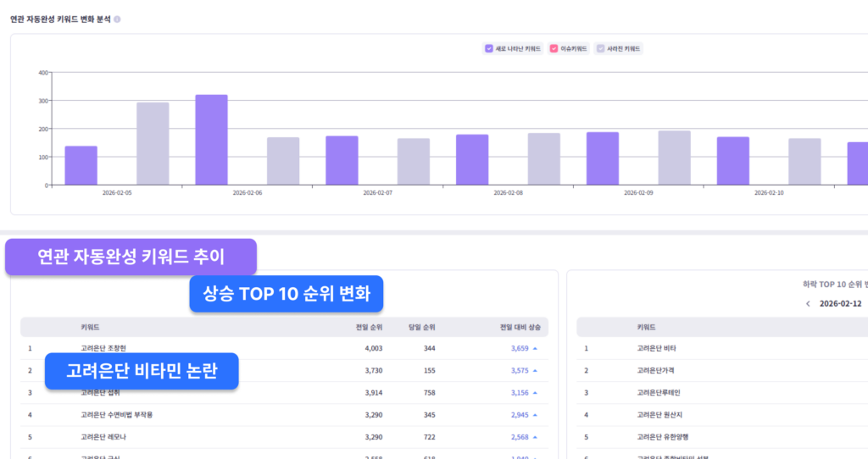Toggle the 새로 나타난 키워드 checkbox

[x=489, y=49]
